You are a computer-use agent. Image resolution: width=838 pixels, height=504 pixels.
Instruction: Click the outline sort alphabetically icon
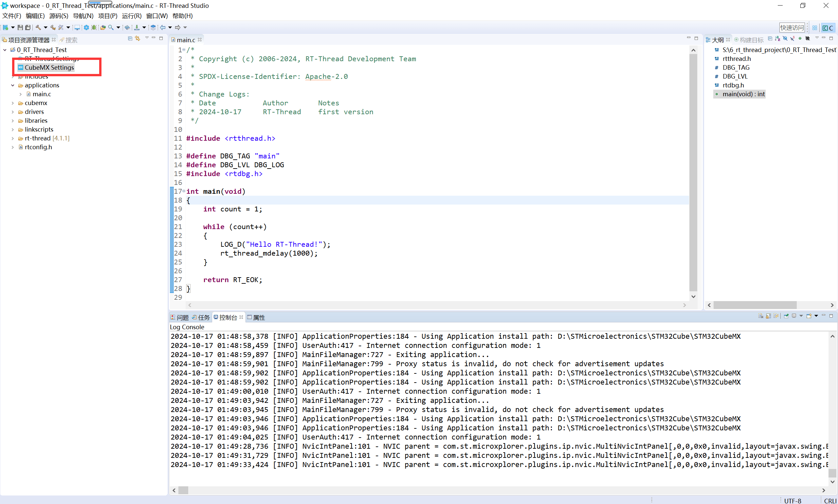click(777, 39)
